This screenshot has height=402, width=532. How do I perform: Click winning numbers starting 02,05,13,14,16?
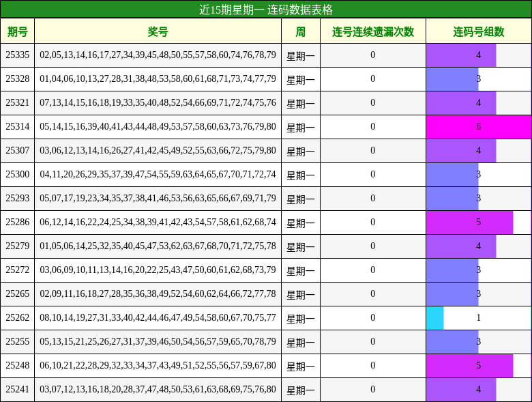[158, 55]
